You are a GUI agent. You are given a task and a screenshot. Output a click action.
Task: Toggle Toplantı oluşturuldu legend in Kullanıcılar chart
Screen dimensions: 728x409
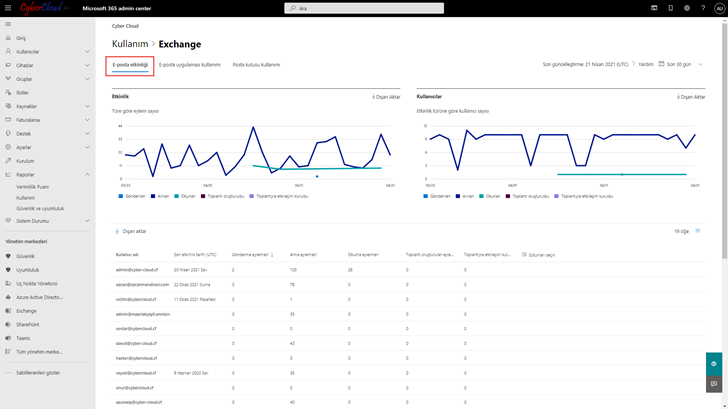527,196
